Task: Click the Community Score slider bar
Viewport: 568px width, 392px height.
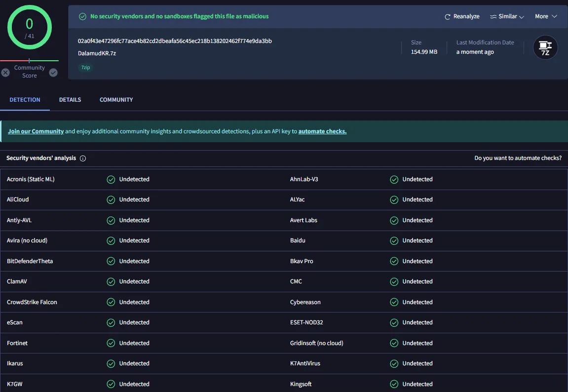Action: click(30, 61)
